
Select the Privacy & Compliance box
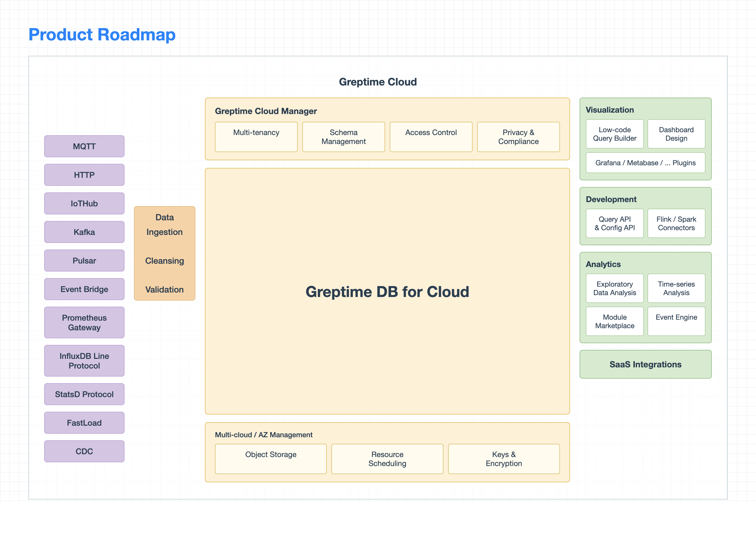[x=518, y=137]
